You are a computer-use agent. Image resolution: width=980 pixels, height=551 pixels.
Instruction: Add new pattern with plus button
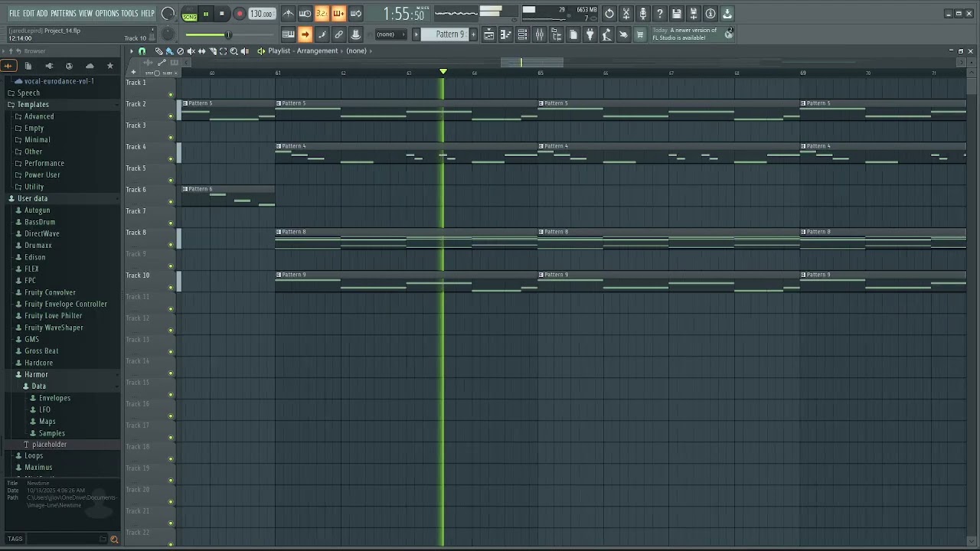(x=473, y=34)
